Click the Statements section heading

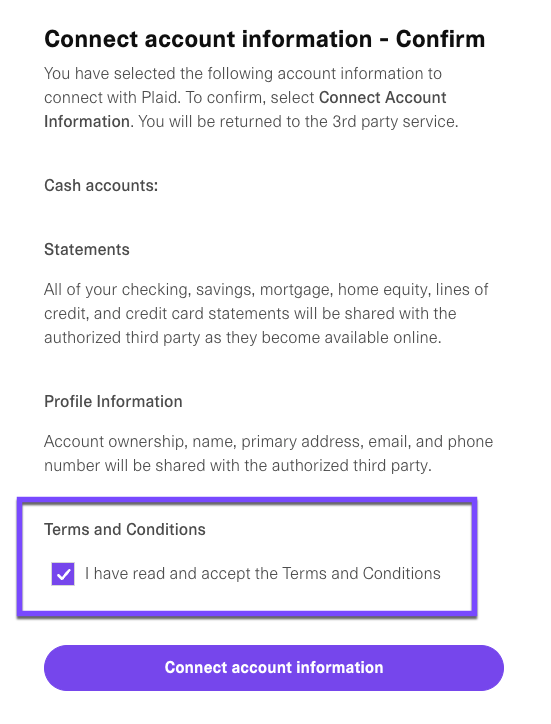tap(87, 249)
